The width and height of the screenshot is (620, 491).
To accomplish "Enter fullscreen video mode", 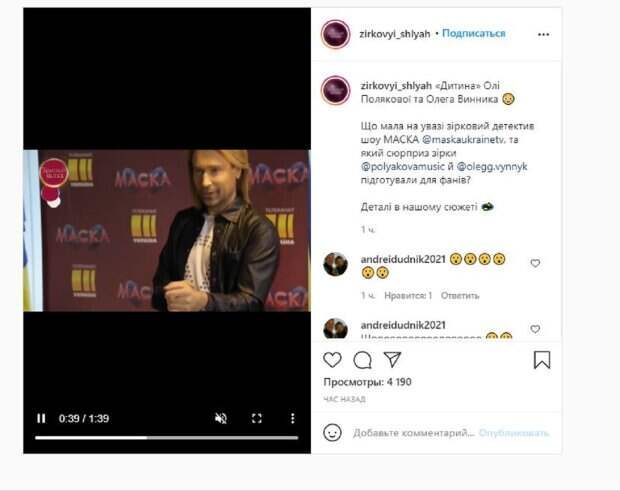I will 257,418.
